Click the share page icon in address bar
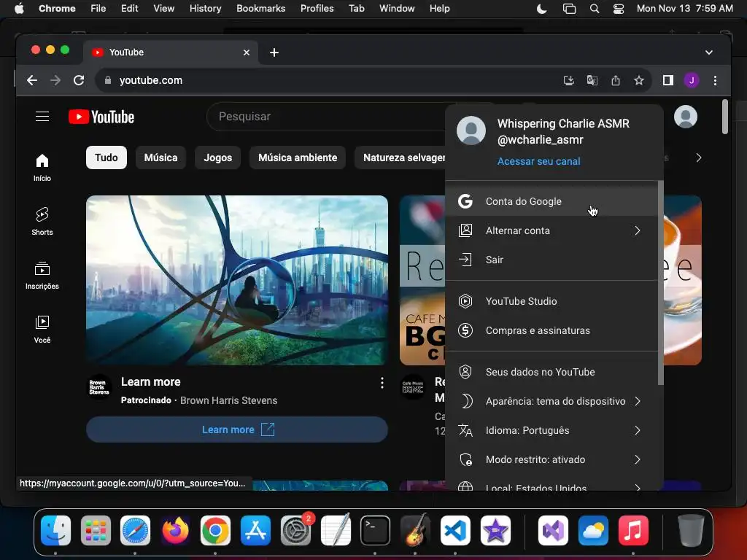Viewport: 747px width, 560px height. 616,80
